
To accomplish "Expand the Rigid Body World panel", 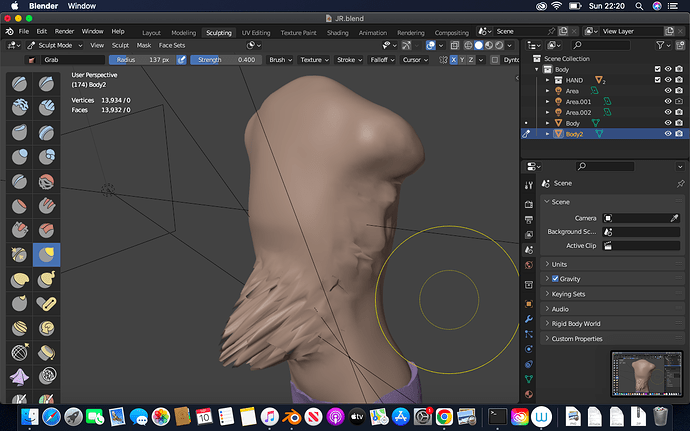I will click(612, 324).
